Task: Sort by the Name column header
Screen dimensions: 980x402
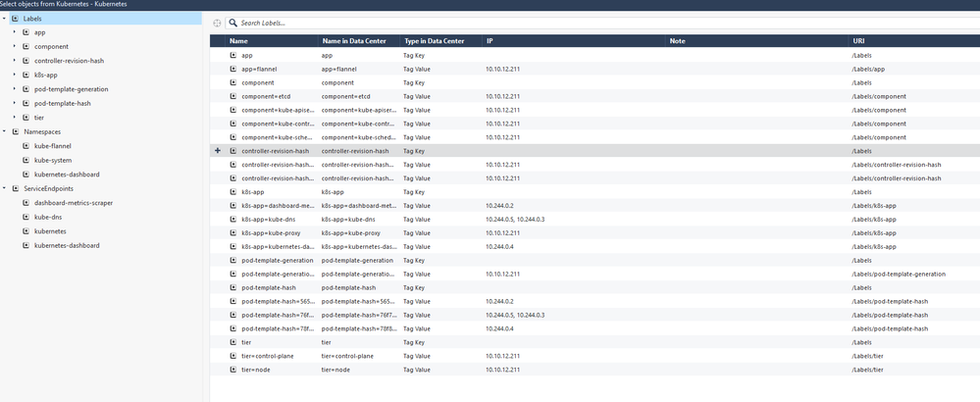Action: pyautogui.click(x=238, y=41)
